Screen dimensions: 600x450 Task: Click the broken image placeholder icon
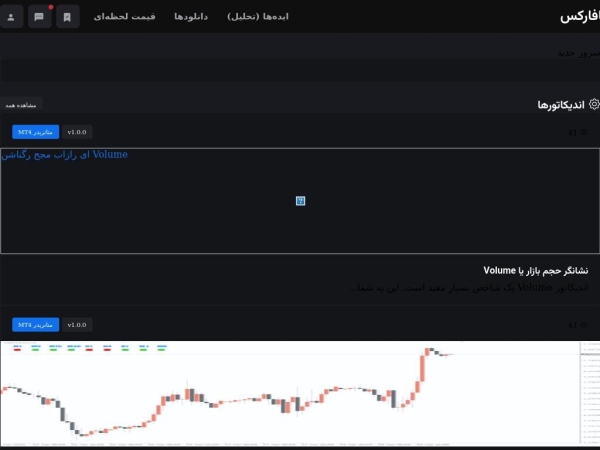coord(300,201)
